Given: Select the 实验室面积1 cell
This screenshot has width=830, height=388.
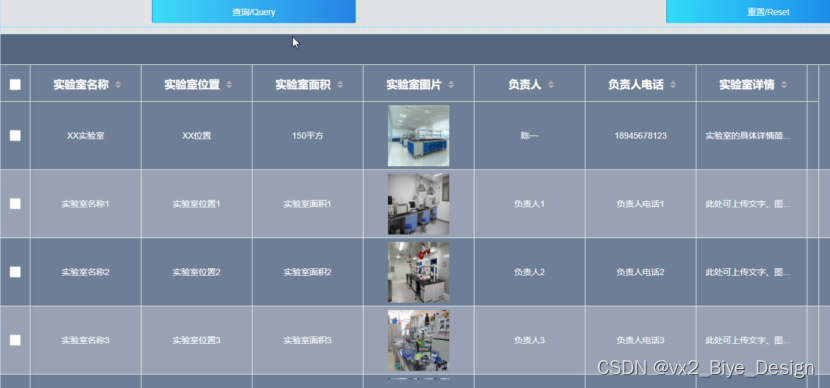Looking at the screenshot, I should [308, 204].
